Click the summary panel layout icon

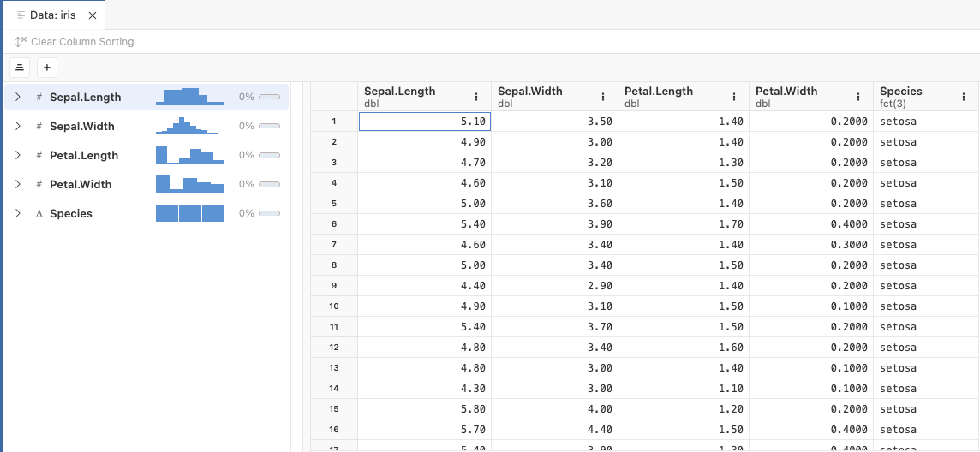20,68
